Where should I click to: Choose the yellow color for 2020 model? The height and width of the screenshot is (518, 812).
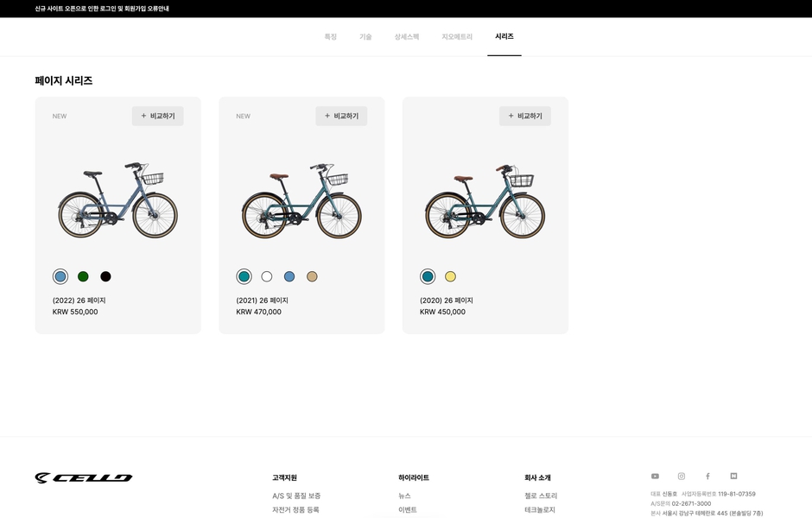pos(450,276)
